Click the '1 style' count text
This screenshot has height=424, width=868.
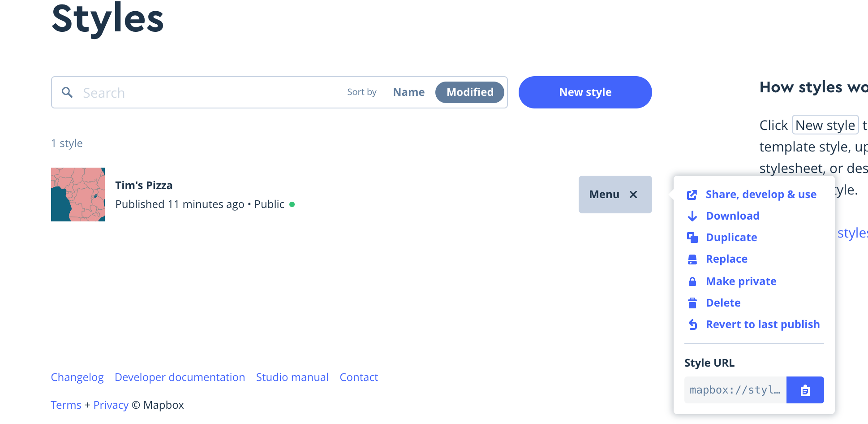pyautogui.click(x=67, y=143)
